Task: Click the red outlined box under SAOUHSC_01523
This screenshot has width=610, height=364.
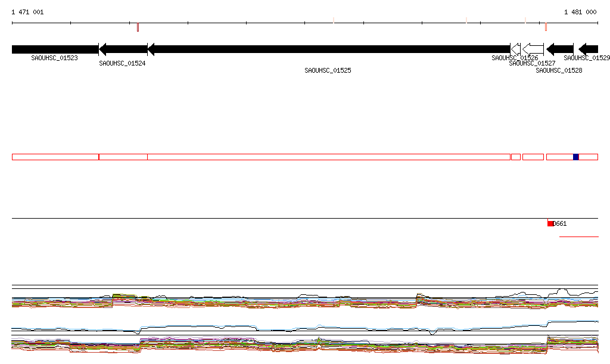Action: 55,157
